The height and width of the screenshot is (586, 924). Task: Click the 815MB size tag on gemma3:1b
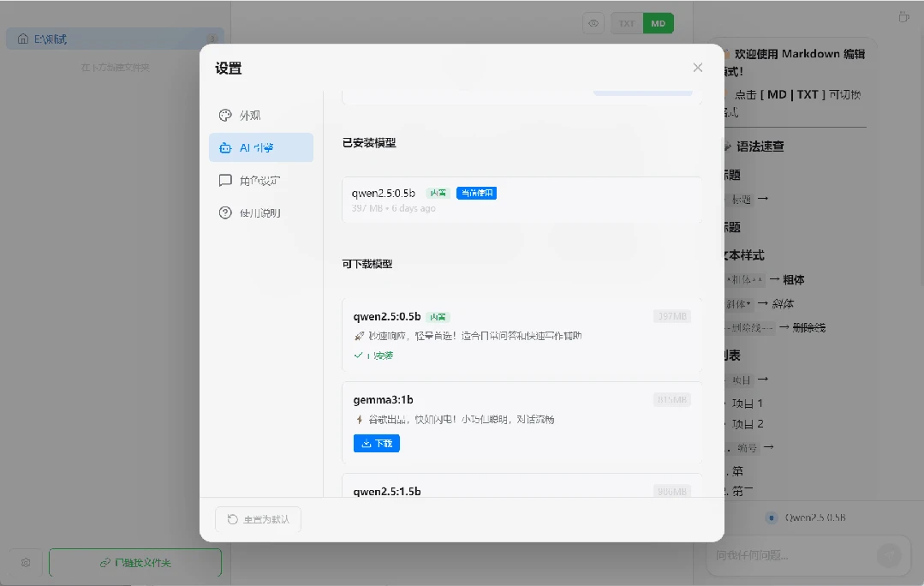coord(671,400)
